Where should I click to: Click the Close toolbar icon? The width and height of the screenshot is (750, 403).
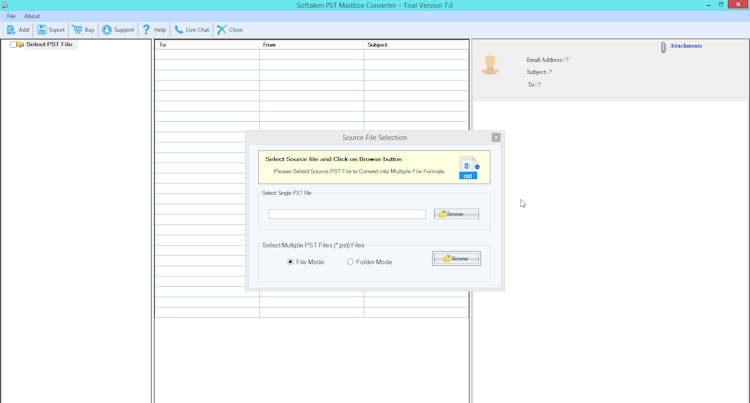[x=222, y=30]
